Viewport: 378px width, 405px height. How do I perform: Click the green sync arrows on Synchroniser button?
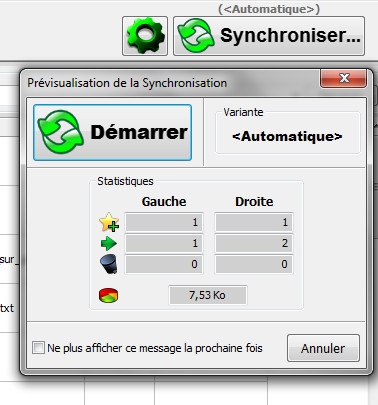point(196,36)
